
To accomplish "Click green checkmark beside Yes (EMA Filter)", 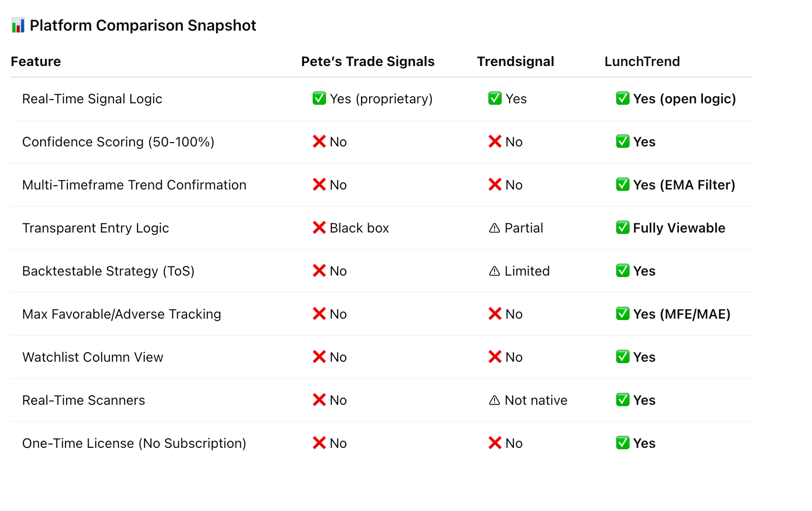I will tap(623, 184).
